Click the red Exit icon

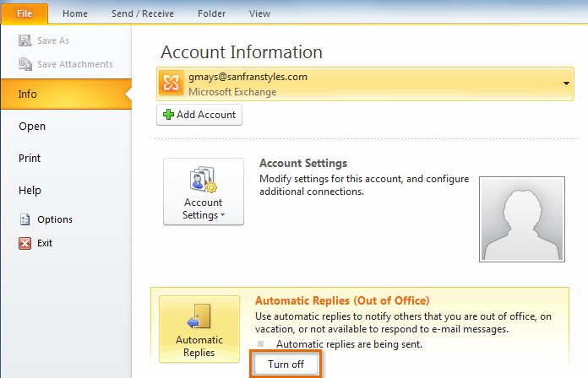(24, 243)
